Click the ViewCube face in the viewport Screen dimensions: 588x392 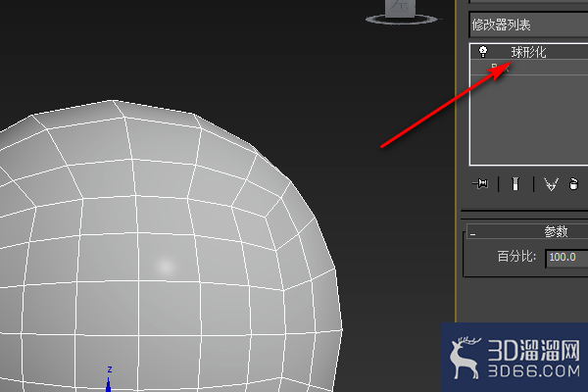click(400, 8)
